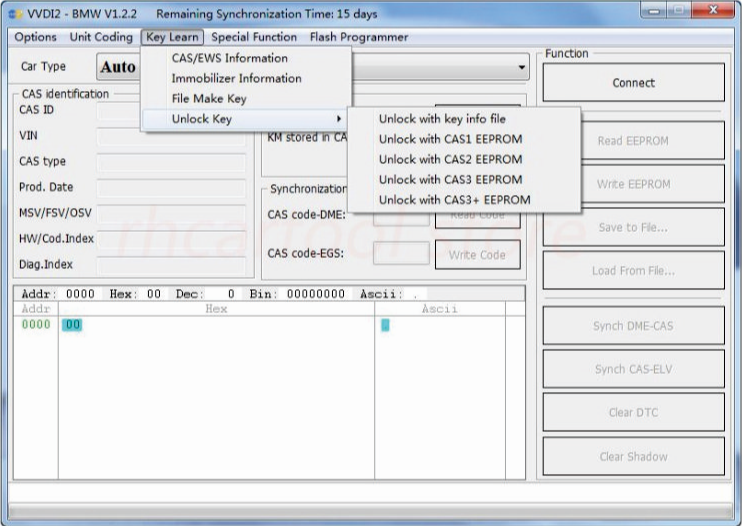The width and height of the screenshot is (742, 526).
Task: Open the Special Function menu
Action: point(254,37)
